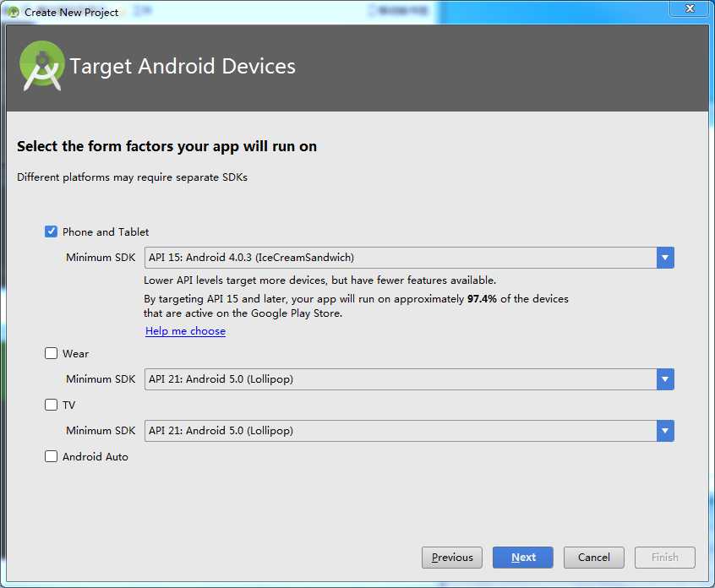Tick the Android Auto checkbox
This screenshot has height=588, width=715.
click(51, 456)
